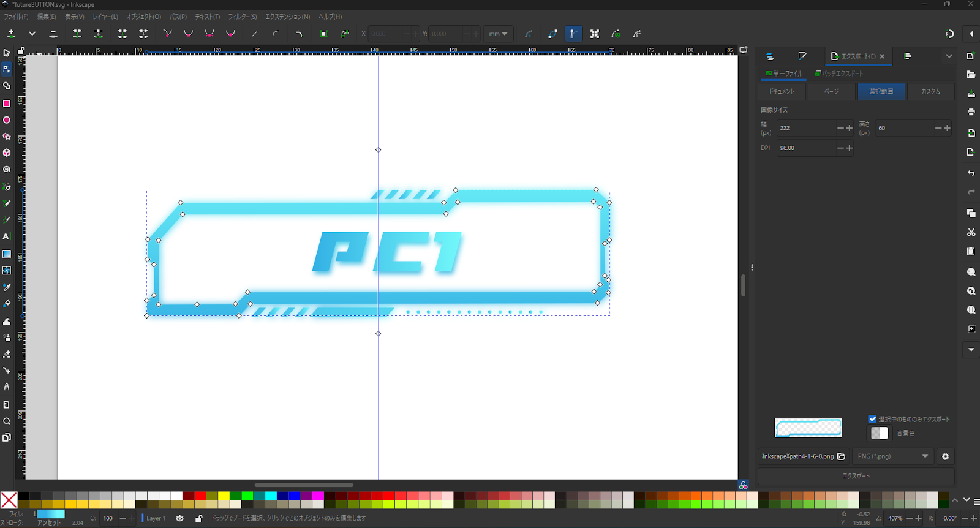
Task: Open the パス(P) menu
Action: tap(178, 17)
